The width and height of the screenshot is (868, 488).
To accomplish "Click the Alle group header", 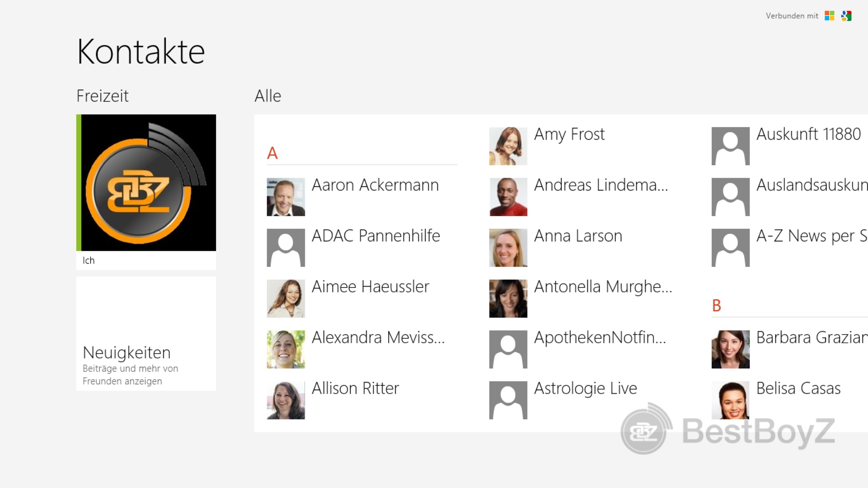I will 268,96.
